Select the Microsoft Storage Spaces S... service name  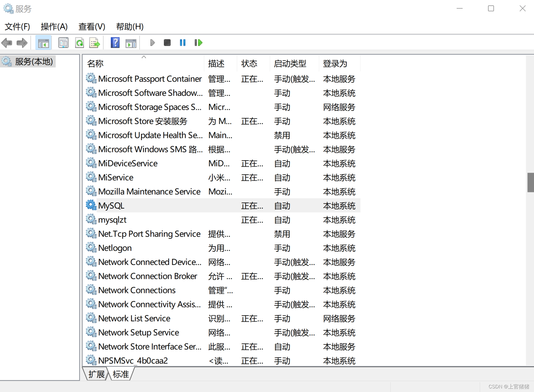pyautogui.click(x=150, y=107)
